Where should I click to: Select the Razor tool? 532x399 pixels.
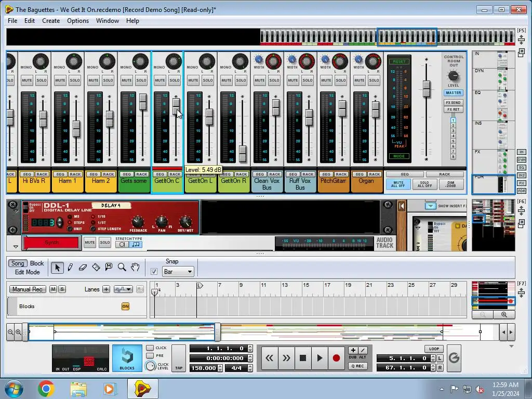tap(96, 268)
